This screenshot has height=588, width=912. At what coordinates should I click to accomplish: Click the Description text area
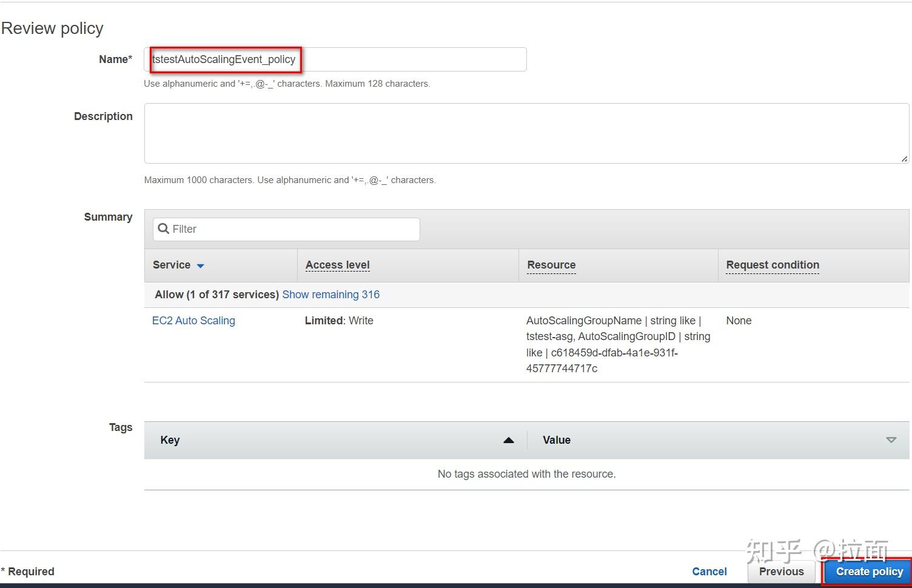click(x=526, y=133)
